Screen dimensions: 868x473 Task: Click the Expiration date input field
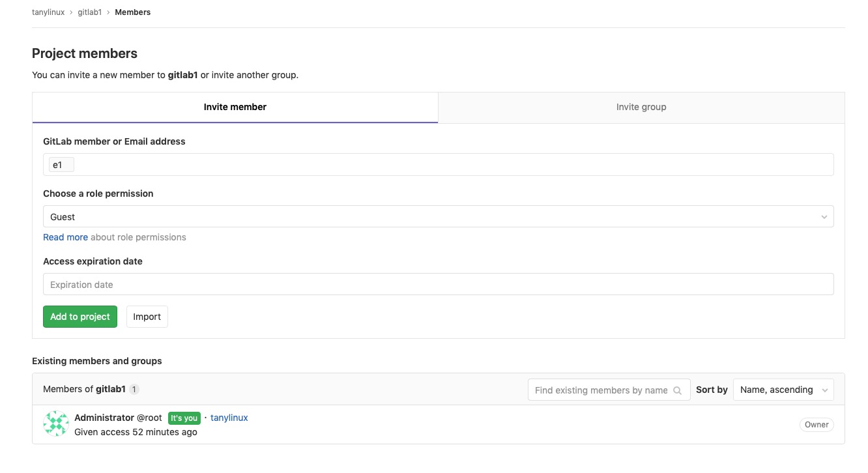[x=439, y=285]
